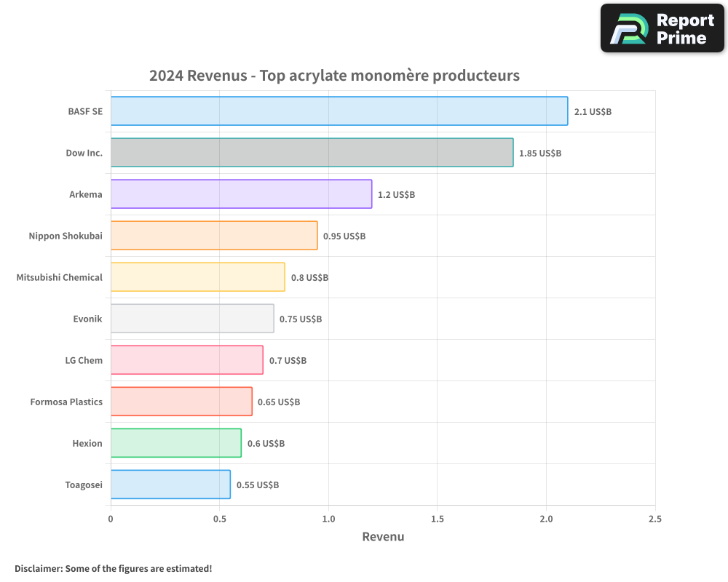
Task: Click the BASF SE revenue bar
Action: [339, 111]
